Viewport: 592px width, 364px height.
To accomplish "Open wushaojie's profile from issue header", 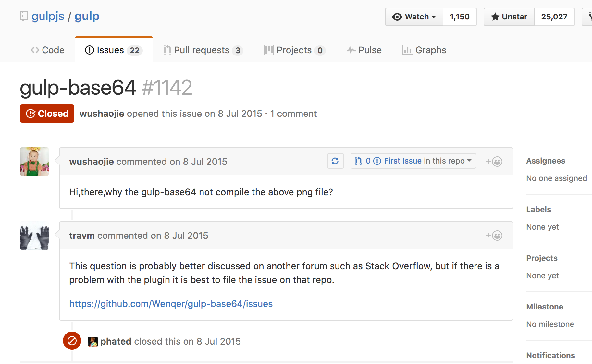I will (x=102, y=114).
